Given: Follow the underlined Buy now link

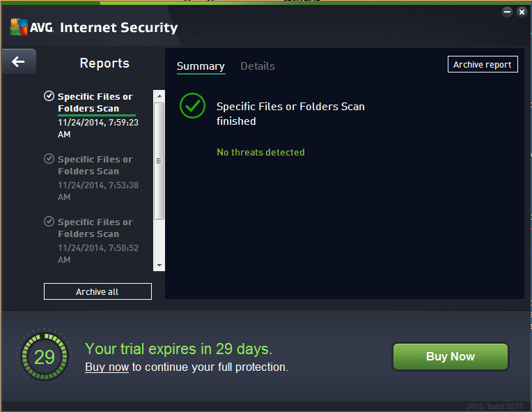Looking at the screenshot, I should pyautogui.click(x=107, y=367).
